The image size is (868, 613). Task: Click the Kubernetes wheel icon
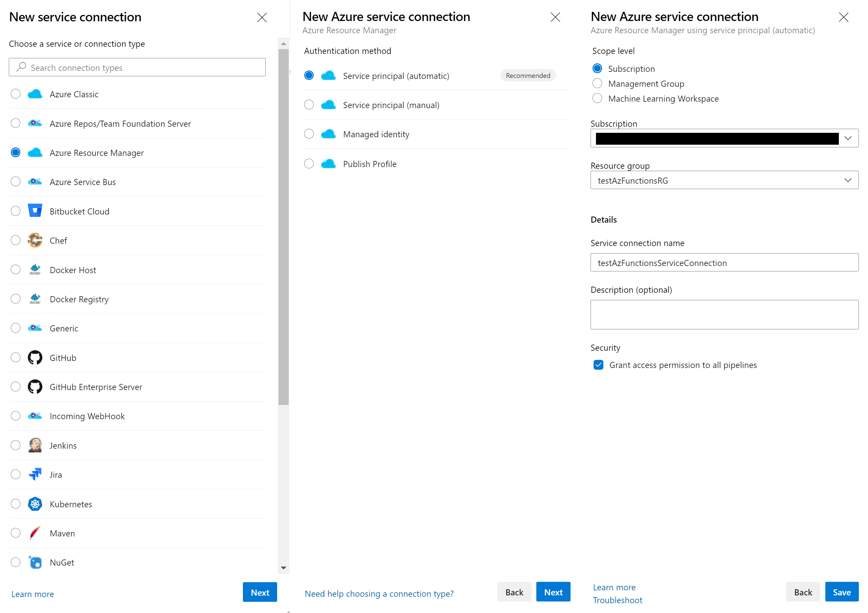pos(35,504)
